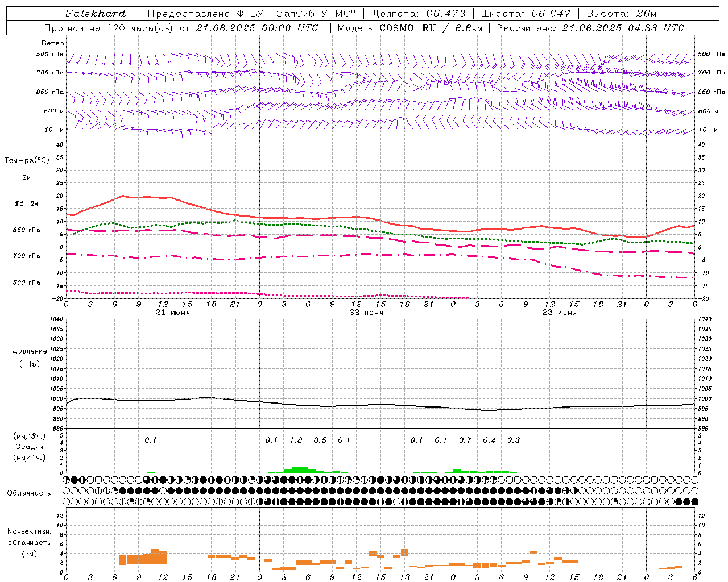Image resolution: width=728 pixels, height=582 pixels.
Task: Select the 2м temperature legend entry
Action: click(27, 178)
